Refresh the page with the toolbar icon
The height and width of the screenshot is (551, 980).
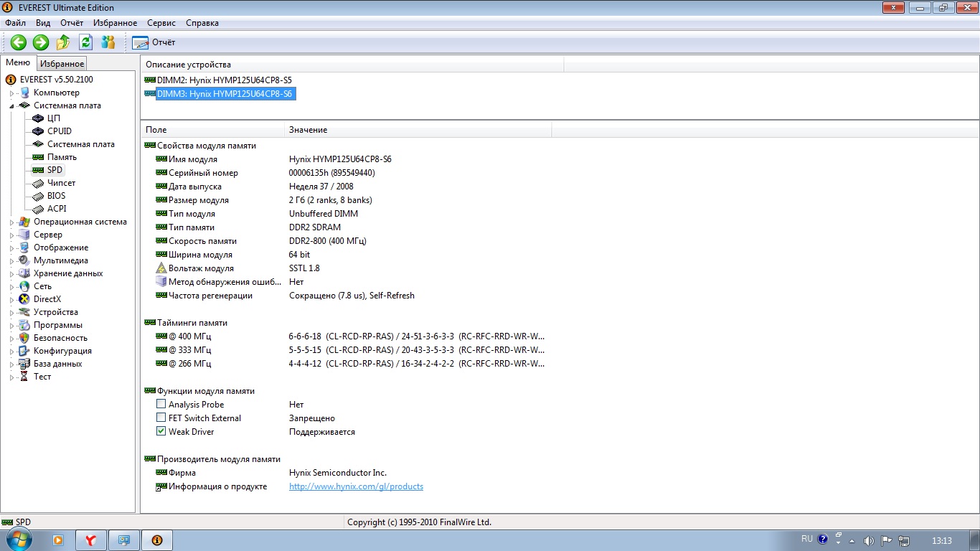click(x=85, y=42)
